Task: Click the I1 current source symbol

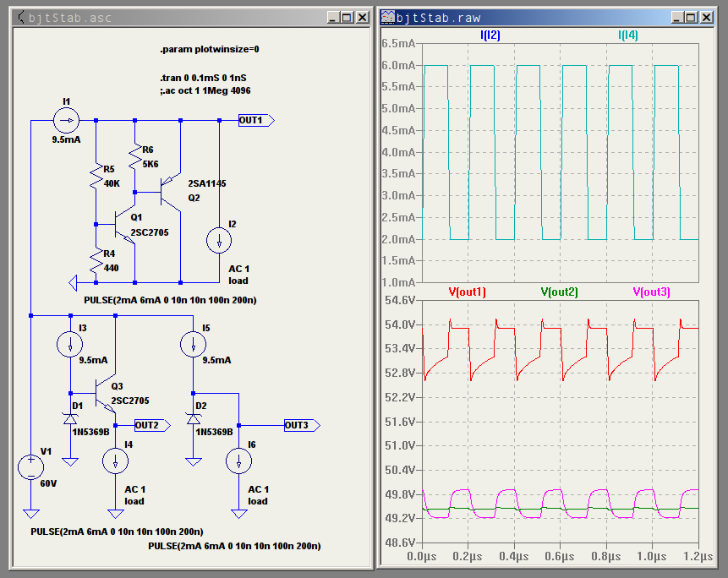Action: (67, 121)
